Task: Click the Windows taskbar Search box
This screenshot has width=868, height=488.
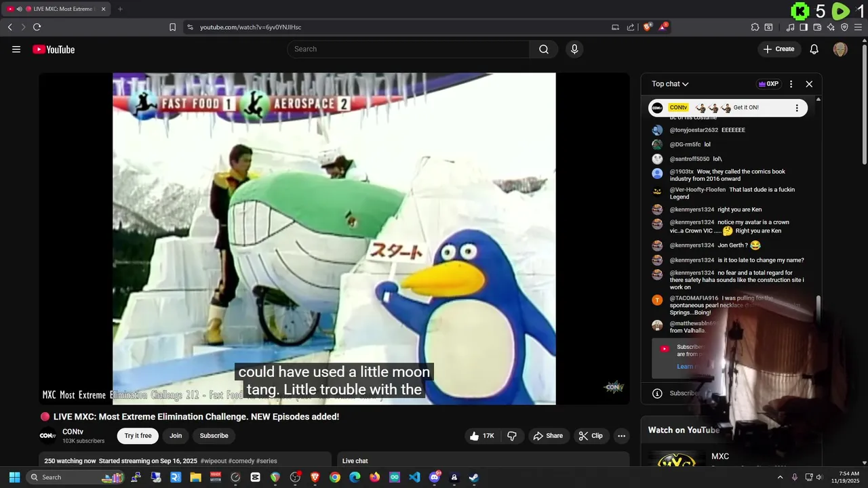Action: coord(76,477)
